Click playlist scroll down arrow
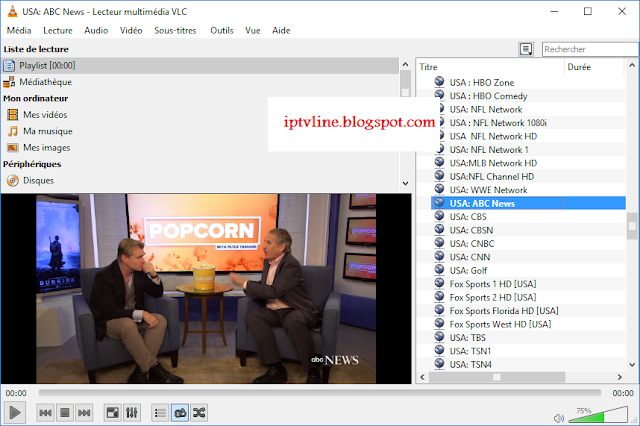Image resolution: width=640 pixels, height=426 pixels. click(632, 365)
